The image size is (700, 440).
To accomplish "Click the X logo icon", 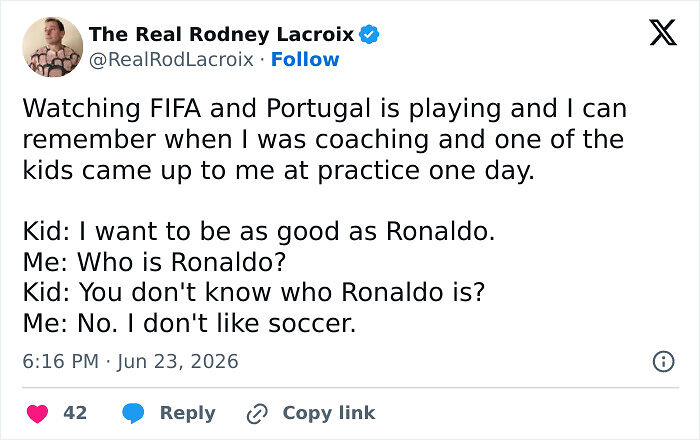I will (663, 32).
